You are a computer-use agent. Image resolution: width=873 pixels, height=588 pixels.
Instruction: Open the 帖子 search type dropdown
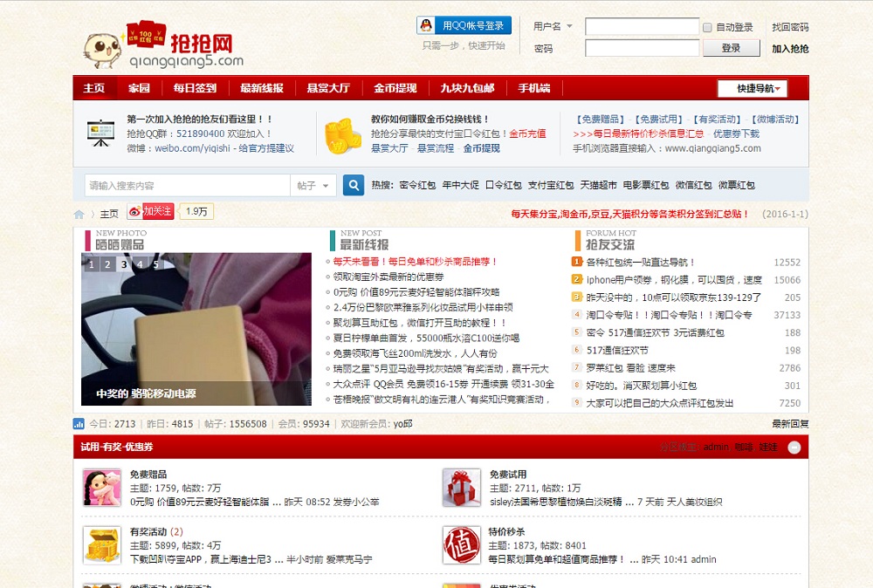coord(313,185)
